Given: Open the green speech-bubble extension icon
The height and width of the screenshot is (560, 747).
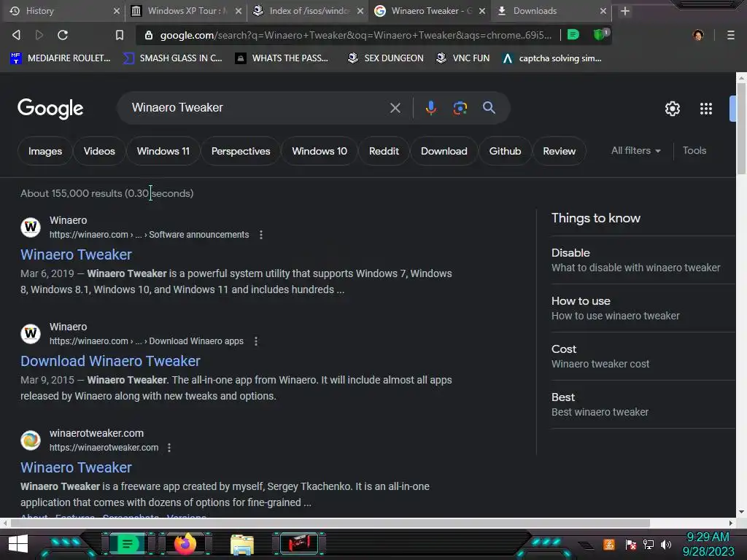Looking at the screenshot, I should point(573,35).
